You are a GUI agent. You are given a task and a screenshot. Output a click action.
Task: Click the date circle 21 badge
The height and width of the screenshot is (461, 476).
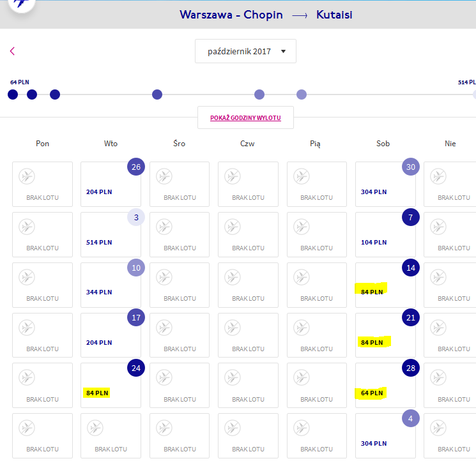[411, 317]
